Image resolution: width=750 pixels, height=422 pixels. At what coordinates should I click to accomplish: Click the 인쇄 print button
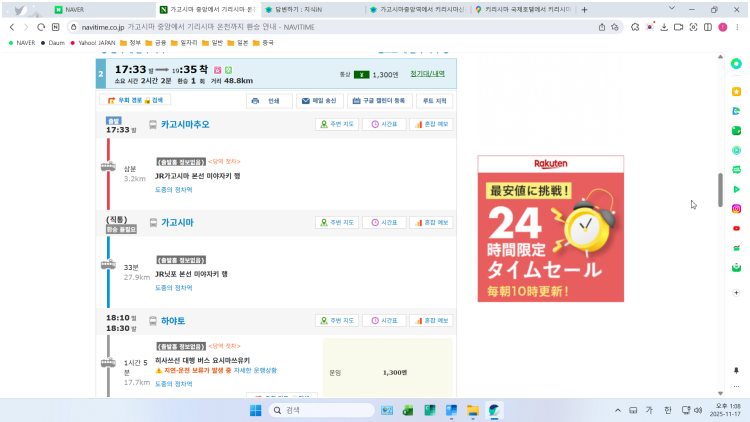pos(269,101)
